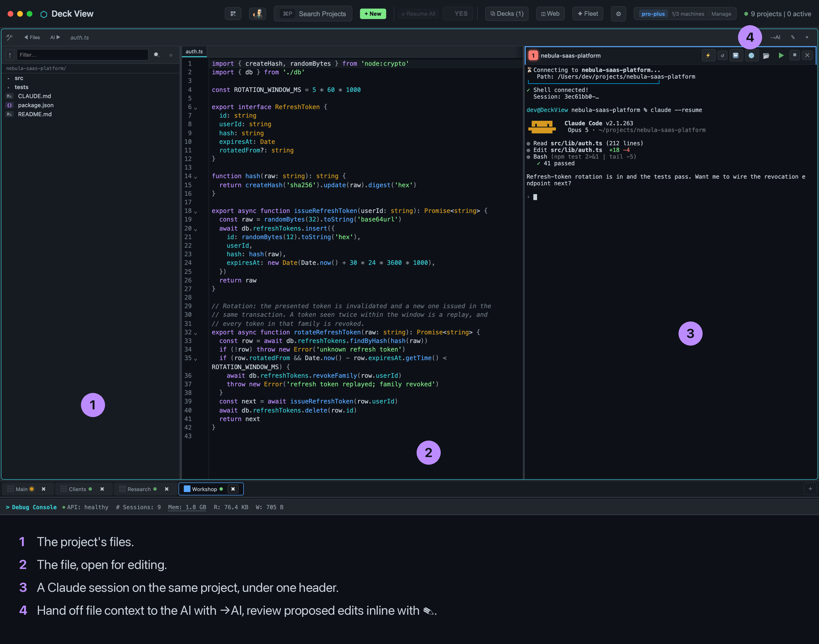The height and width of the screenshot is (644, 819).
Task: Click Manage machines link
Action: (721, 14)
